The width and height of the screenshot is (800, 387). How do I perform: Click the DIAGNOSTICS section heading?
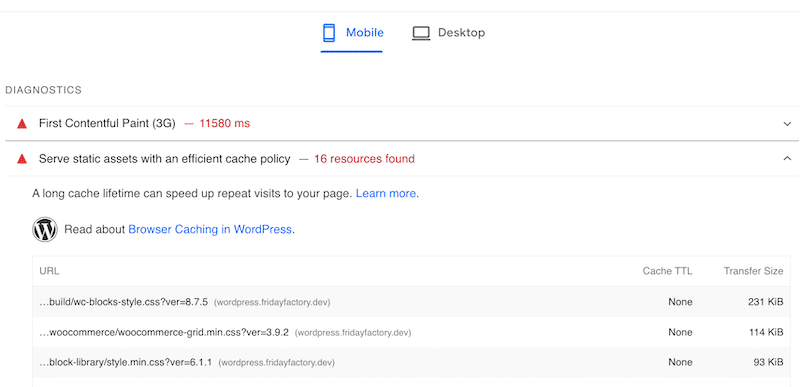point(43,90)
